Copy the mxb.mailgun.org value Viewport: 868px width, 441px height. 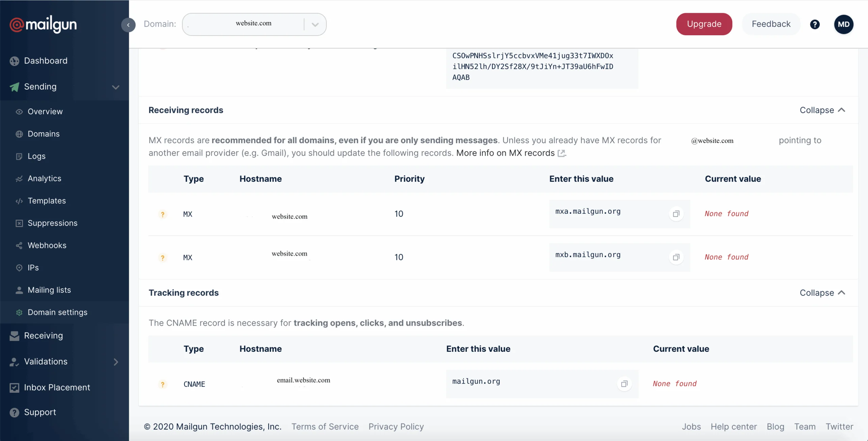click(676, 257)
